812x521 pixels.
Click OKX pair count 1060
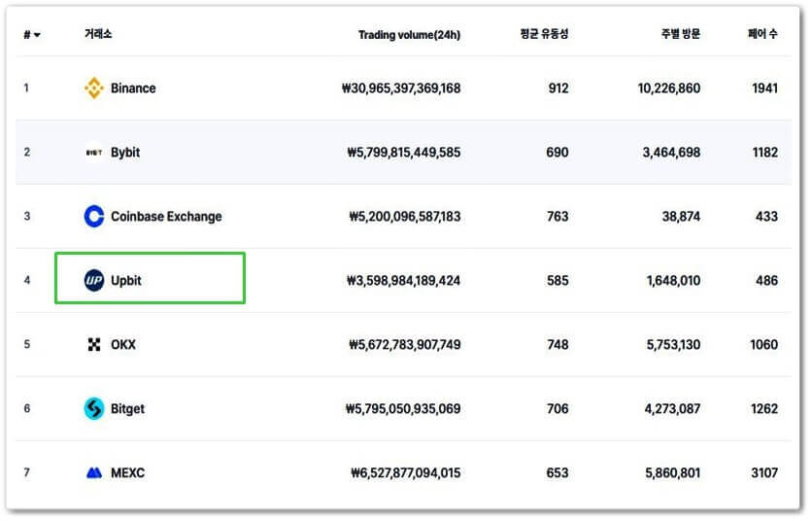pyautogui.click(x=763, y=345)
